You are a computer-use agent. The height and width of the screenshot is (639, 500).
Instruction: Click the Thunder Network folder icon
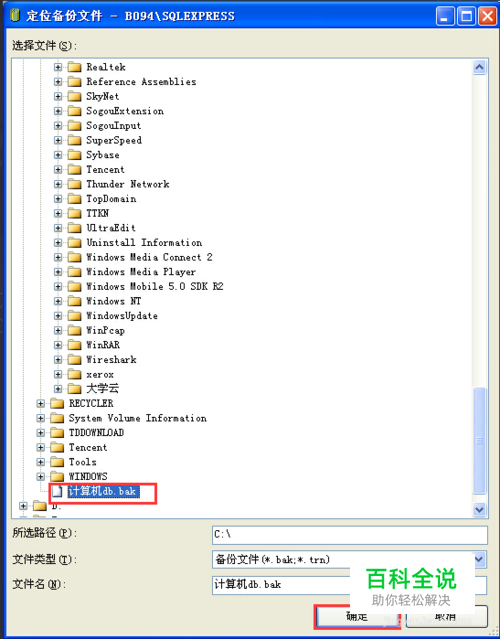[x=74, y=184]
